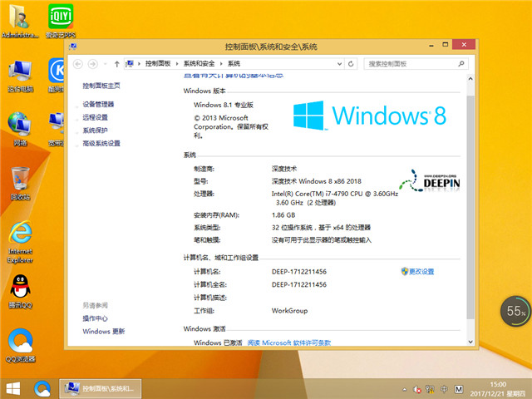Open 设备管理器 in the sidebar
This screenshot has height=399, width=532.
(x=98, y=104)
